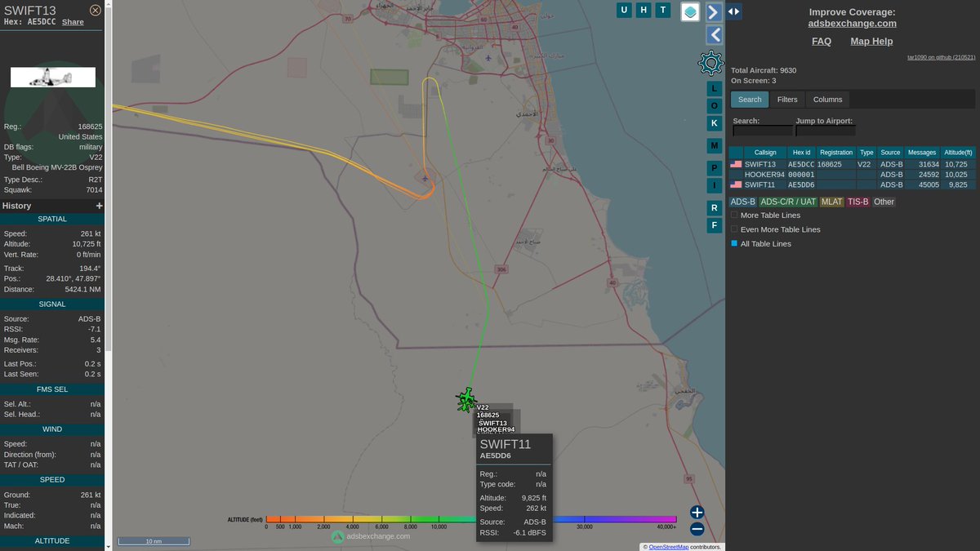
Task: Click the Jump to Airport input field
Action: 826,131
